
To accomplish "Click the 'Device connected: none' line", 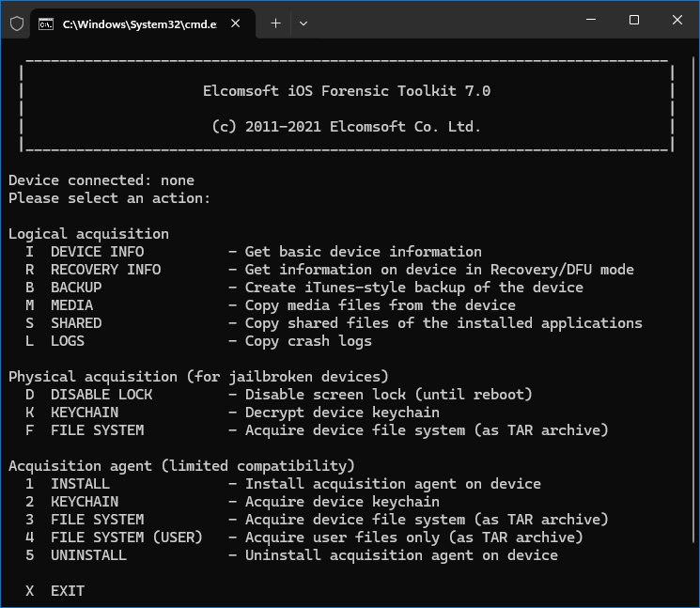I will pos(101,180).
